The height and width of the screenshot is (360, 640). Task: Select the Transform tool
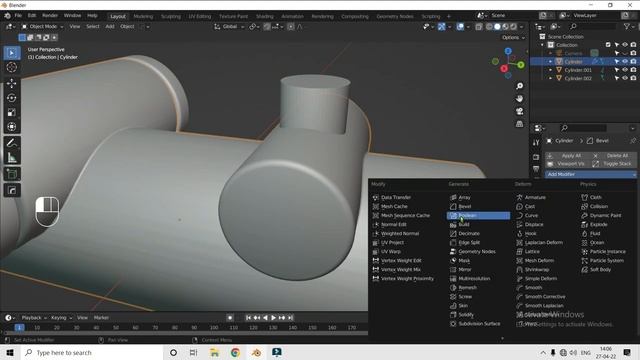[12, 127]
